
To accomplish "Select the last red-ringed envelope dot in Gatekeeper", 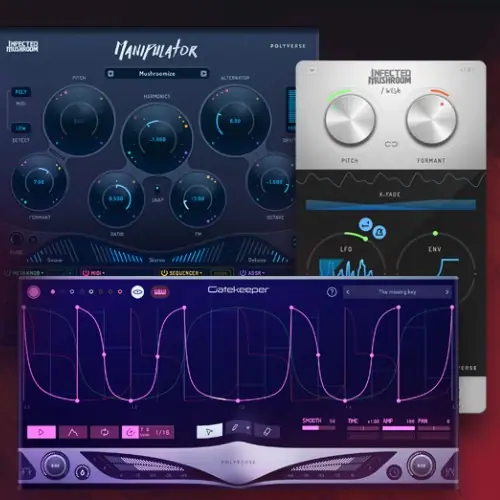I will point(120,292).
